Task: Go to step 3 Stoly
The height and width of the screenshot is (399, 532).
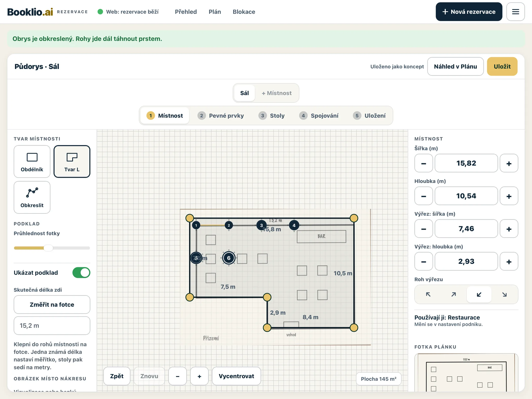Action: 272,116
